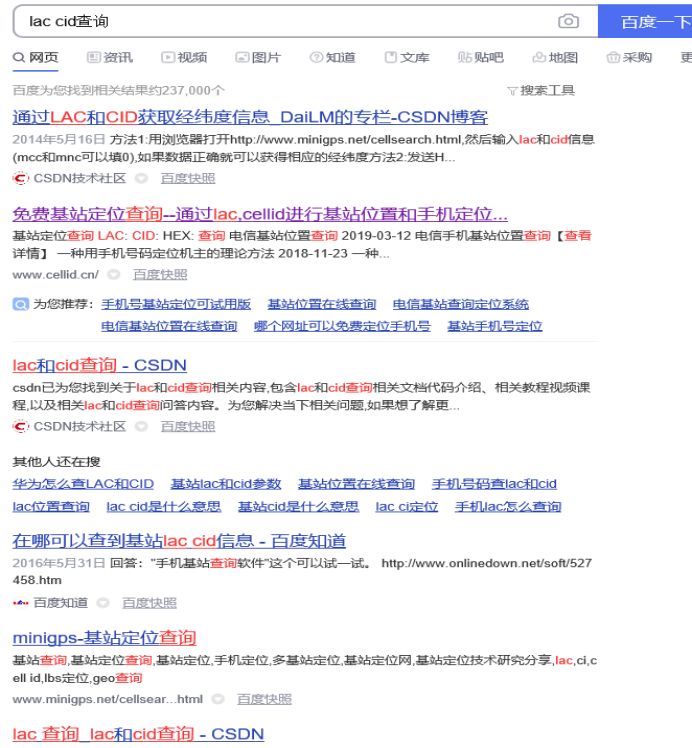Open 百度快照 for the cellid.cn result
Viewport: 692px width, 748px height.
(x=160, y=275)
